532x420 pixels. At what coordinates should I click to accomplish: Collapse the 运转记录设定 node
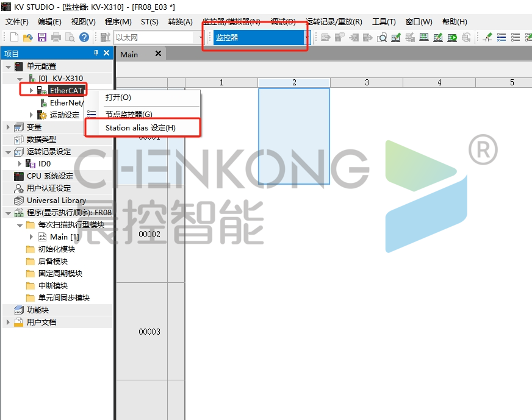pyautogui.click(x=8, y=152)
